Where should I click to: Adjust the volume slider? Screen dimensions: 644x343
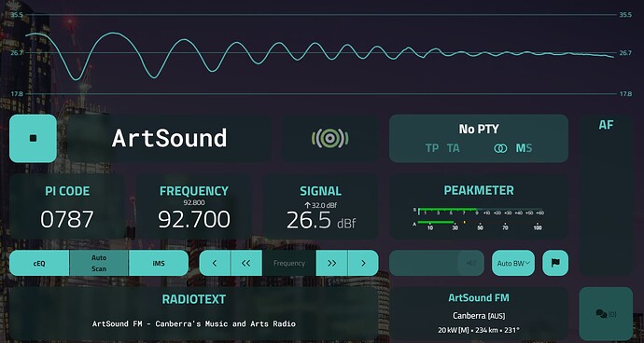tap(437, 263)
